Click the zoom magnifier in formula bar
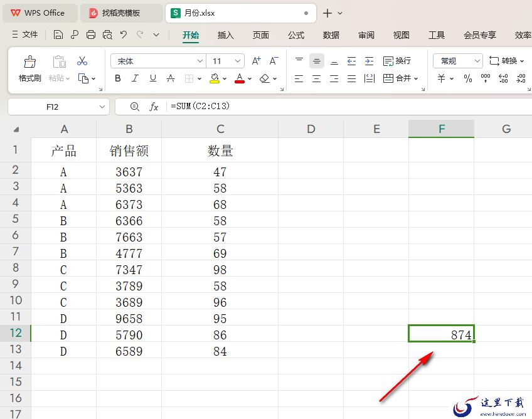Screen dimensions: 532x419 135,107
